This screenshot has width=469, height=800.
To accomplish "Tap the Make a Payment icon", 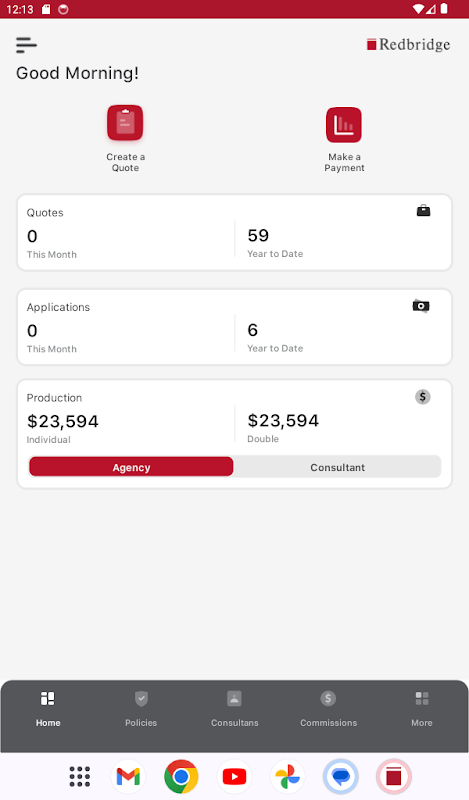I will (x=344, y=125).
